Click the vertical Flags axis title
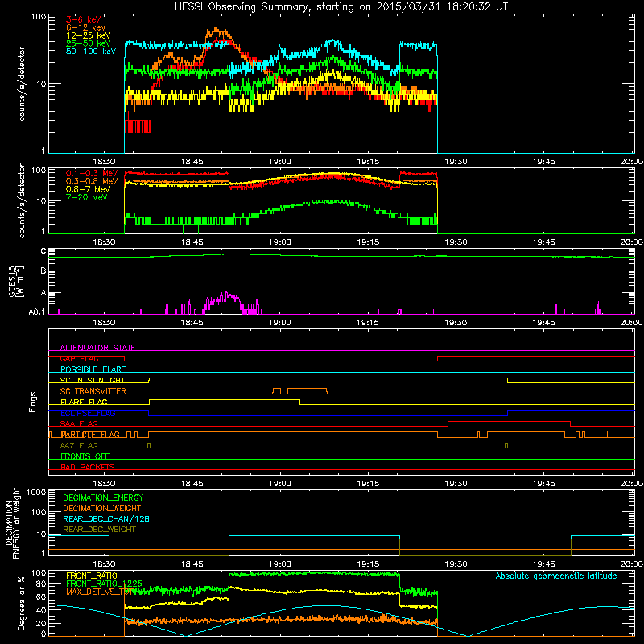The height and width of the screenshot is (644, 644). point(33,402)
